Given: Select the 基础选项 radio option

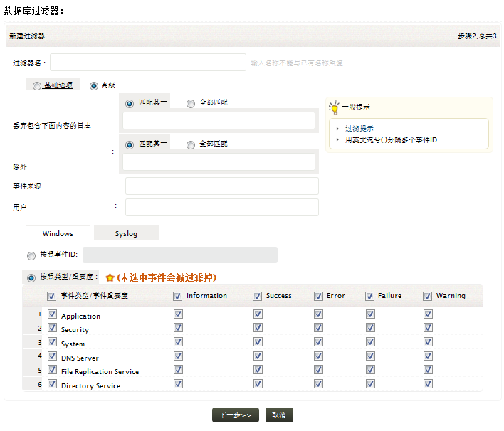Looking at the screenshot, I should 37,85.
